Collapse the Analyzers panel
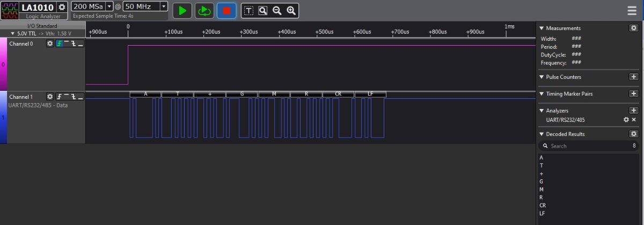The width and height of the screenshot is (644, 225). [x=541, y=110]
